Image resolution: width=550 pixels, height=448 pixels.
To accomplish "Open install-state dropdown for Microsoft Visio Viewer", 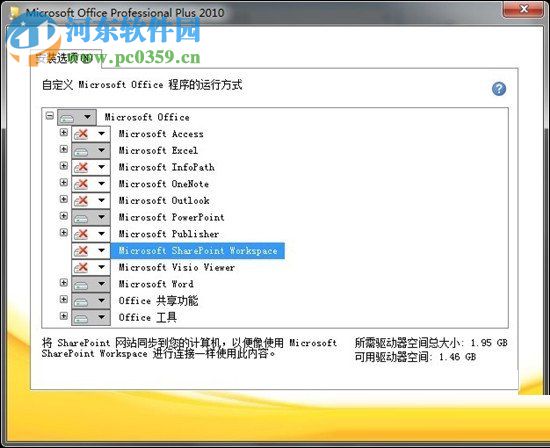I will coord(91,267).
